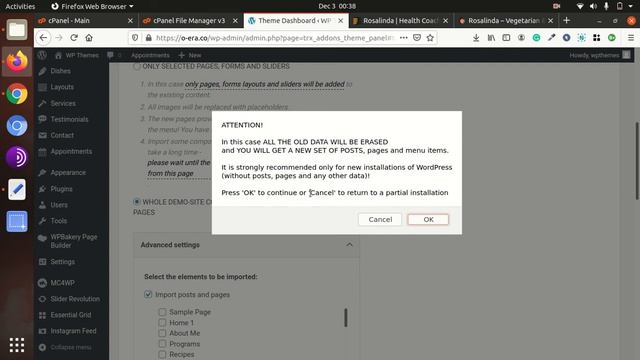640x360 pixels.
Task: Confirm the dialog with OK
Action: (x=428, y=220)
